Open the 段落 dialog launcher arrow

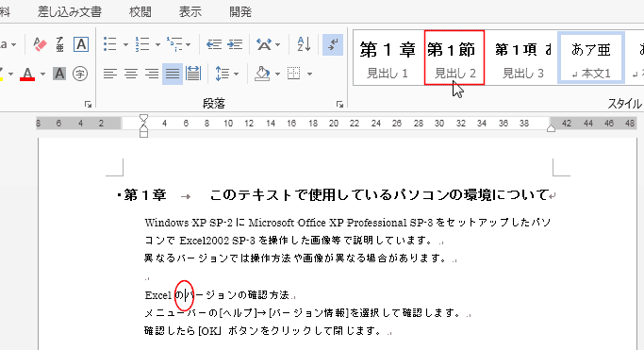click(339, 105)
